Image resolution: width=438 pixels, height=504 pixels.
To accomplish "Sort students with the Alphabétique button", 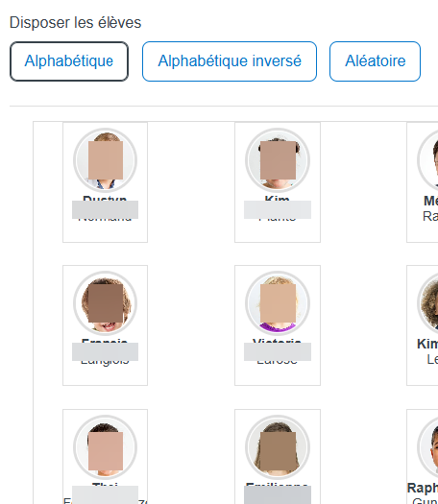I will tap(69, 61).
